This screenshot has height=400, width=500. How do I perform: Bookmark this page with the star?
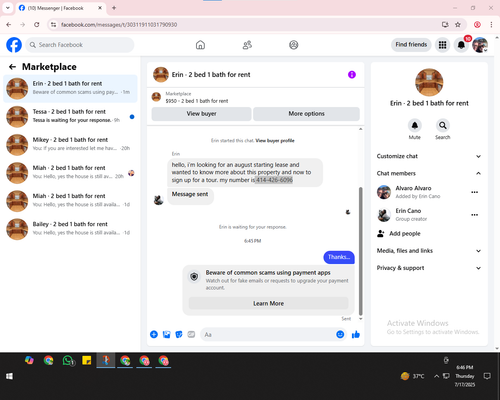[458, 25]
